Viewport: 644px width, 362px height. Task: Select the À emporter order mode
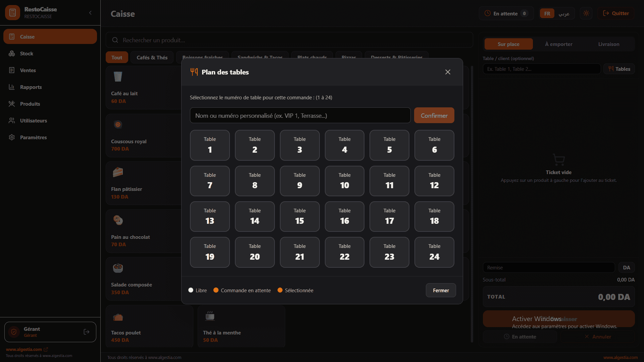(x=558, y=44)
